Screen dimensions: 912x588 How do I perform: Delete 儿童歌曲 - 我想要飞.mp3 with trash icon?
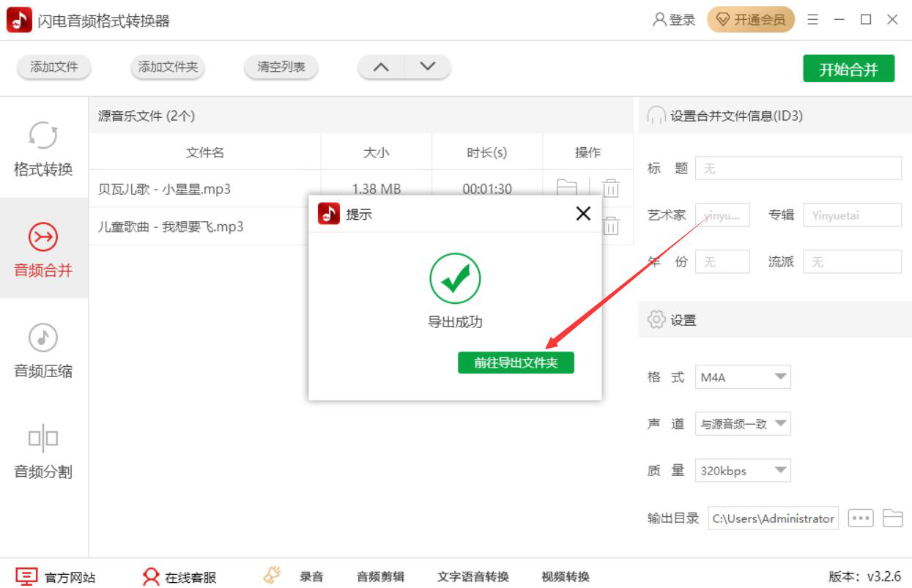[x=611, y=226]
